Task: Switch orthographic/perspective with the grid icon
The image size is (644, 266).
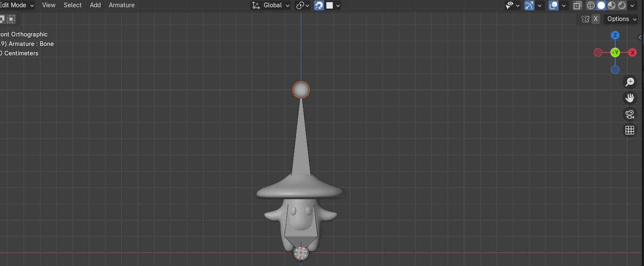Action: [630, 130]
